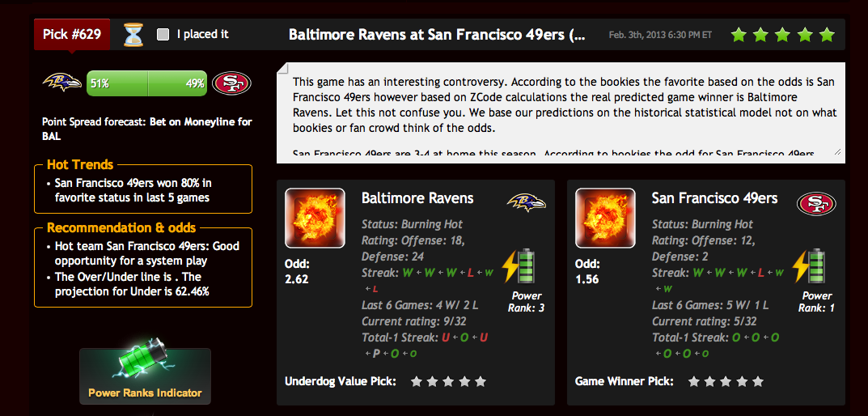
Task: Click the hourglass pending icon
Action: click(133, 34)
